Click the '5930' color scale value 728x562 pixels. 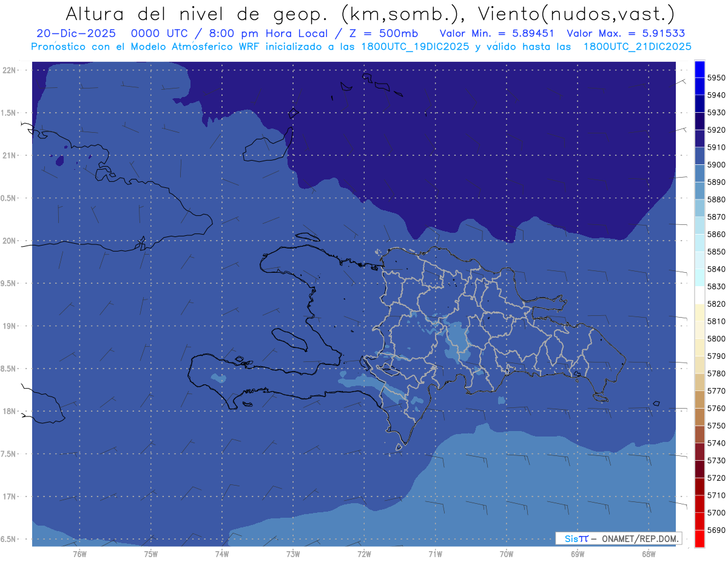(716, 113)
